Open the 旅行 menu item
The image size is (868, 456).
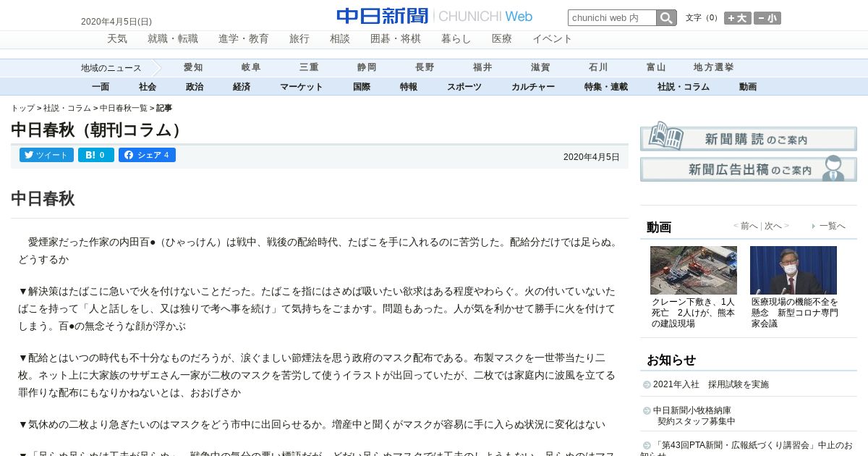click(x=299, y=39)
